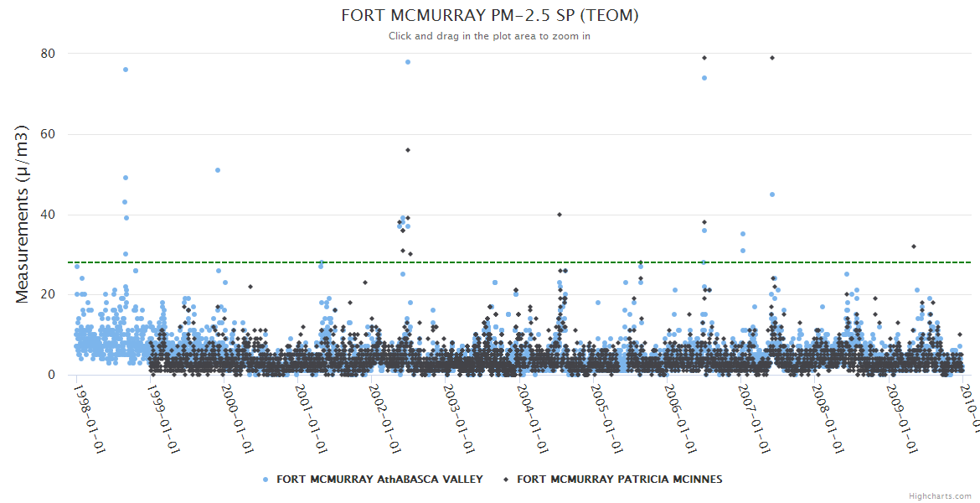Click the 80 y-axis tick label
The image size is (980, 503).
coord(48,54)
